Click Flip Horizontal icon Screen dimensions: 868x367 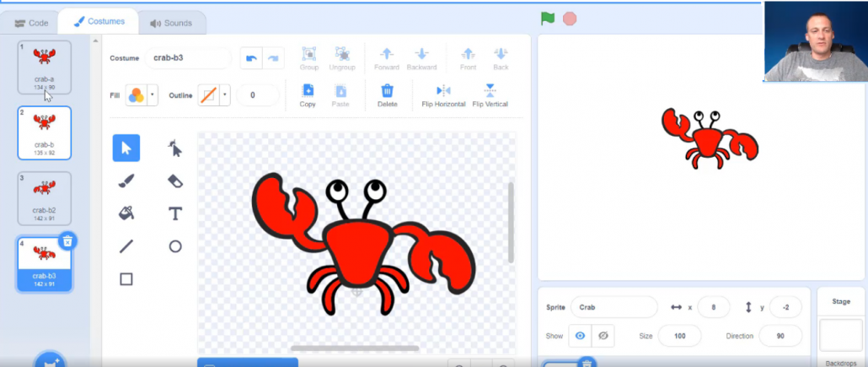(x=443, y=95)
